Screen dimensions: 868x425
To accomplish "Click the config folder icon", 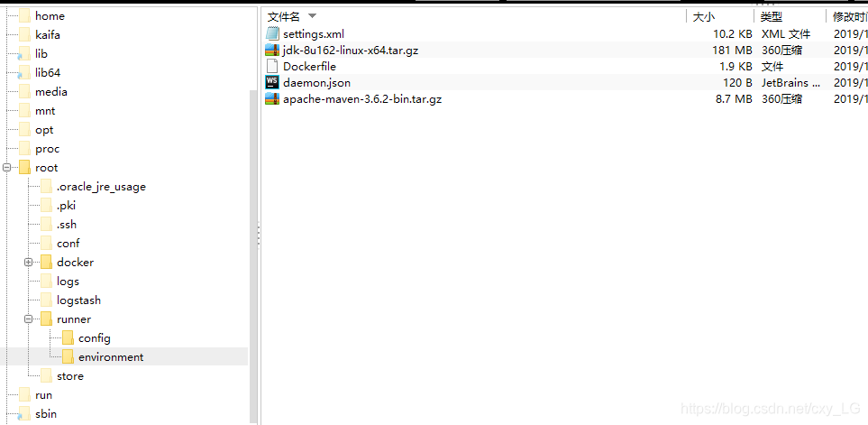I will 68,338.
